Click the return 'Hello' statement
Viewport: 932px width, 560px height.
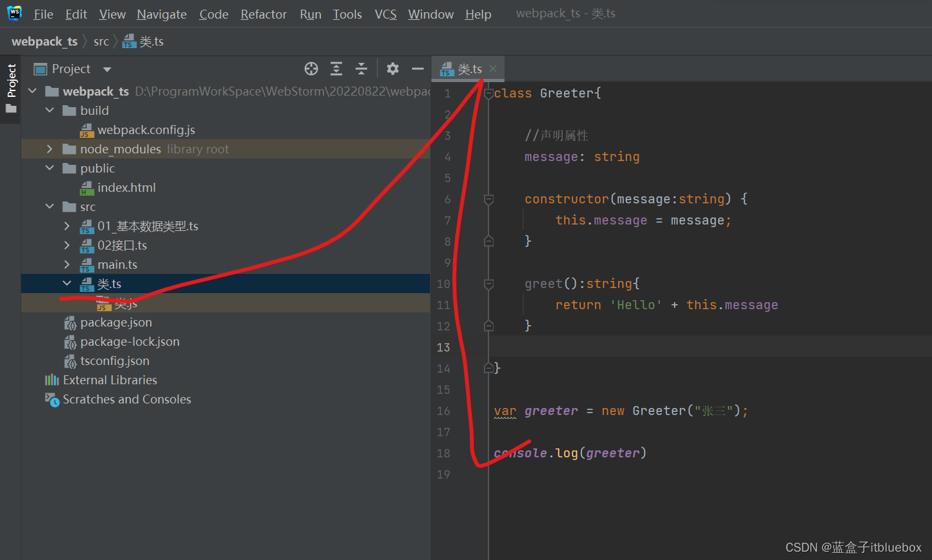pyautogui.click(x=666, y=305)
